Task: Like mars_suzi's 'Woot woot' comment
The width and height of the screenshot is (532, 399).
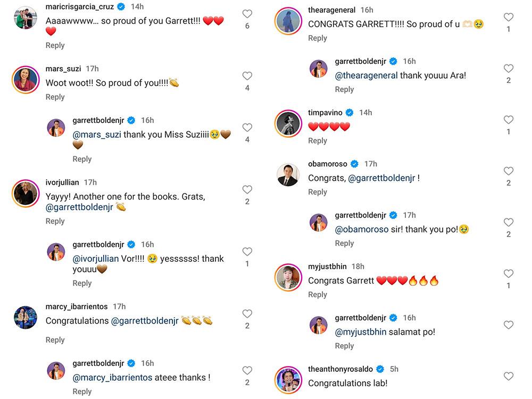Action: pos(247,76)
